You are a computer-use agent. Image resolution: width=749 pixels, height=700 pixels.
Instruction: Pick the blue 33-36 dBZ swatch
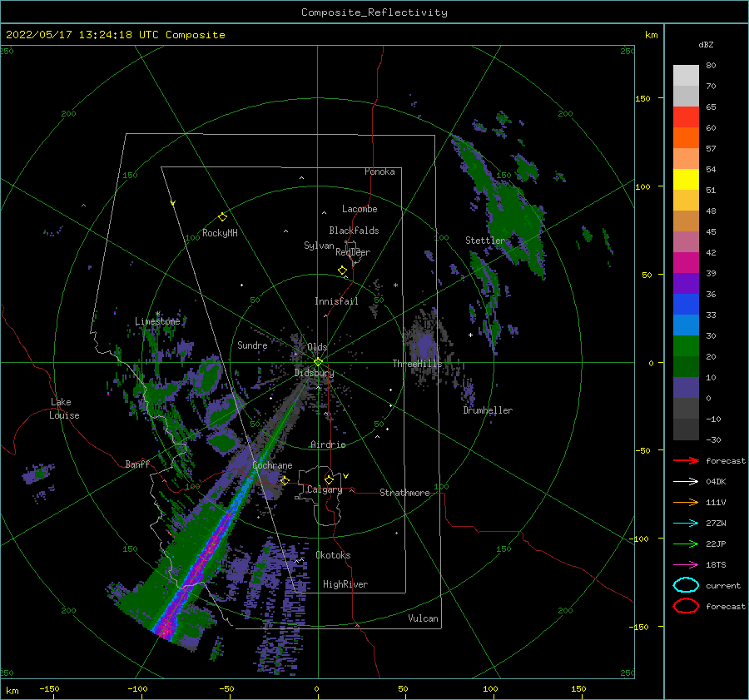686,305
